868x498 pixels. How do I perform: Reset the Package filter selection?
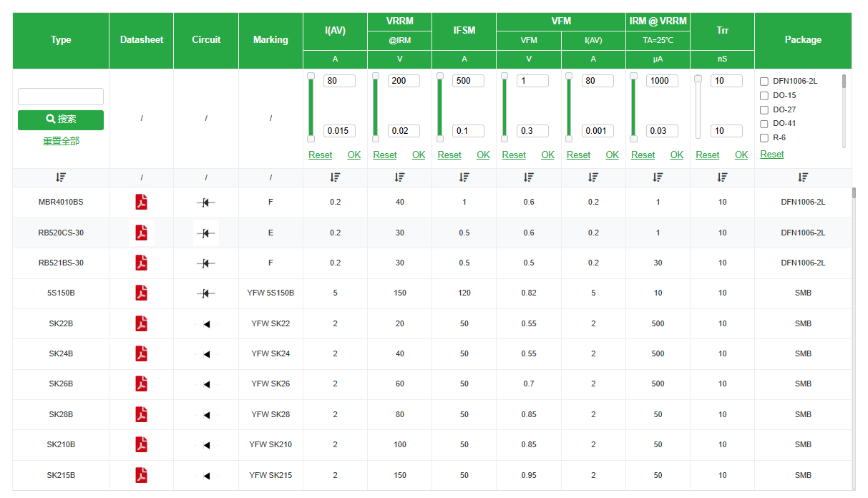(x=771, y=155)
